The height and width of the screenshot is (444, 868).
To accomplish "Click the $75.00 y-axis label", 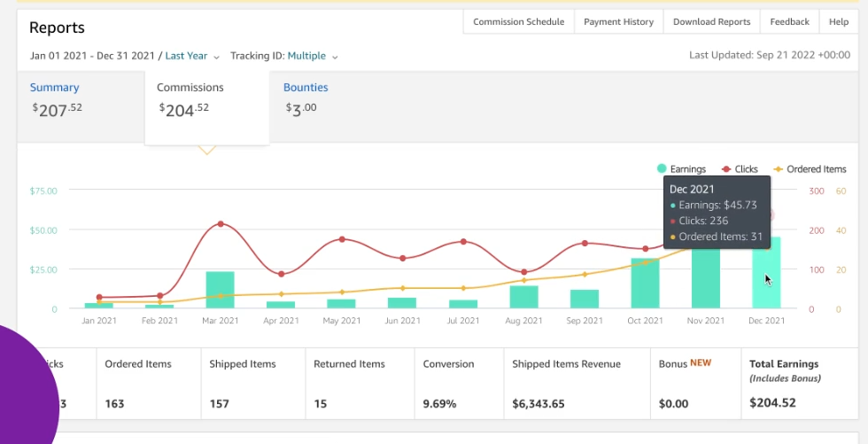I will point(43,191).
